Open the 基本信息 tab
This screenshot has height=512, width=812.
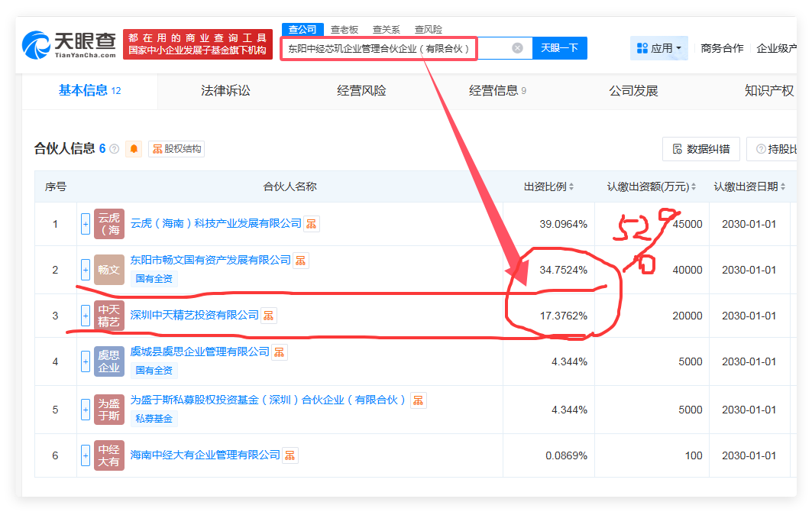coord(89,91)
